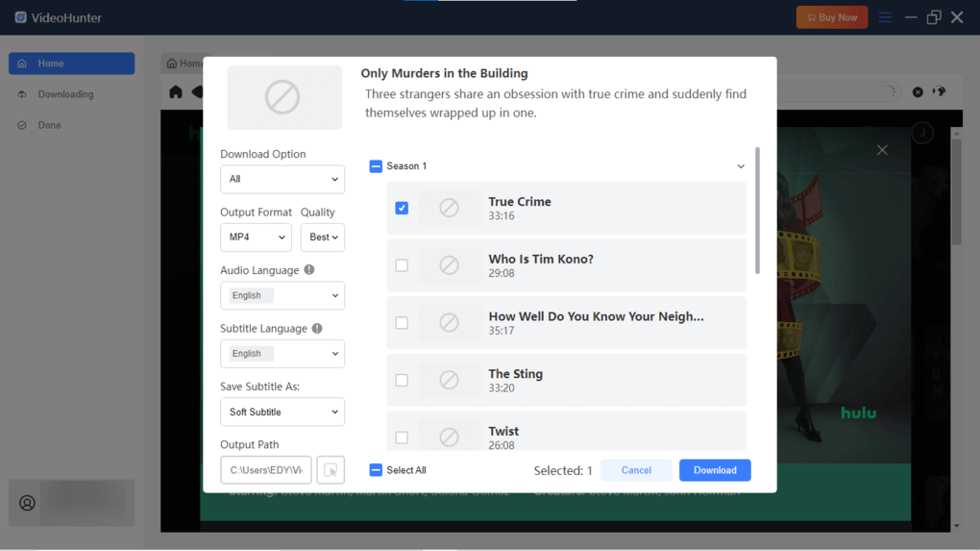Toggle the Select All checkbox
This screenshot has height=551, width=980.
coord(376,469)
